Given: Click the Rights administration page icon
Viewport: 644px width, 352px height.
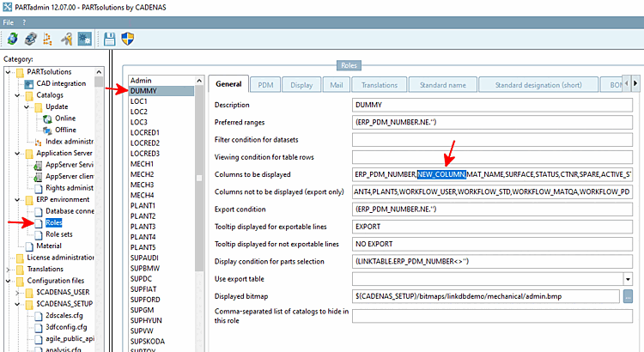Looking at the screenshot, I should 39,189.
